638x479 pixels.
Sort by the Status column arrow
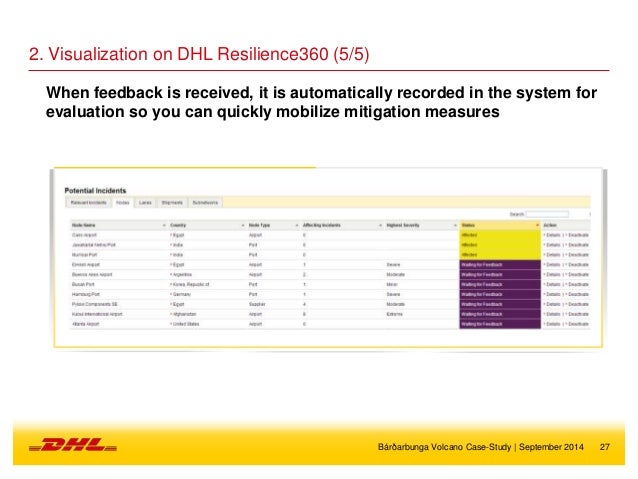coord(537,225)
